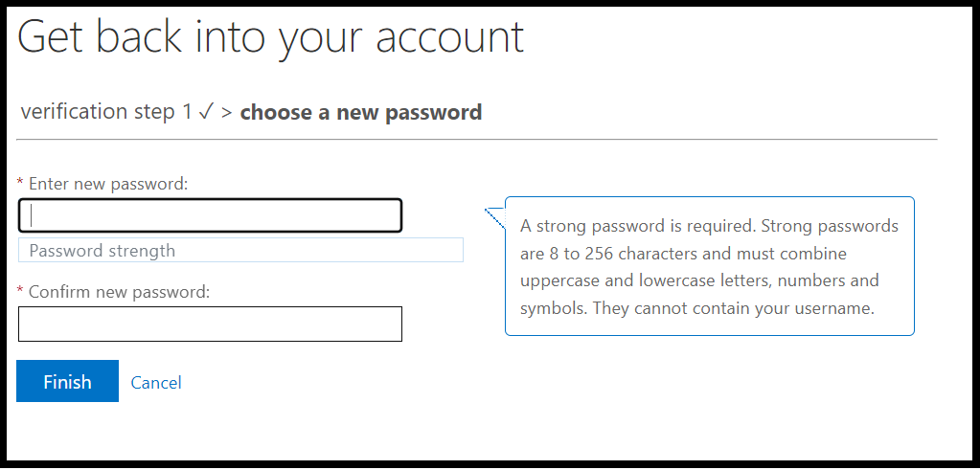Click the horizontal divider under the step header
The height and width of the screenshot is (470, 980).
[477, 140]
